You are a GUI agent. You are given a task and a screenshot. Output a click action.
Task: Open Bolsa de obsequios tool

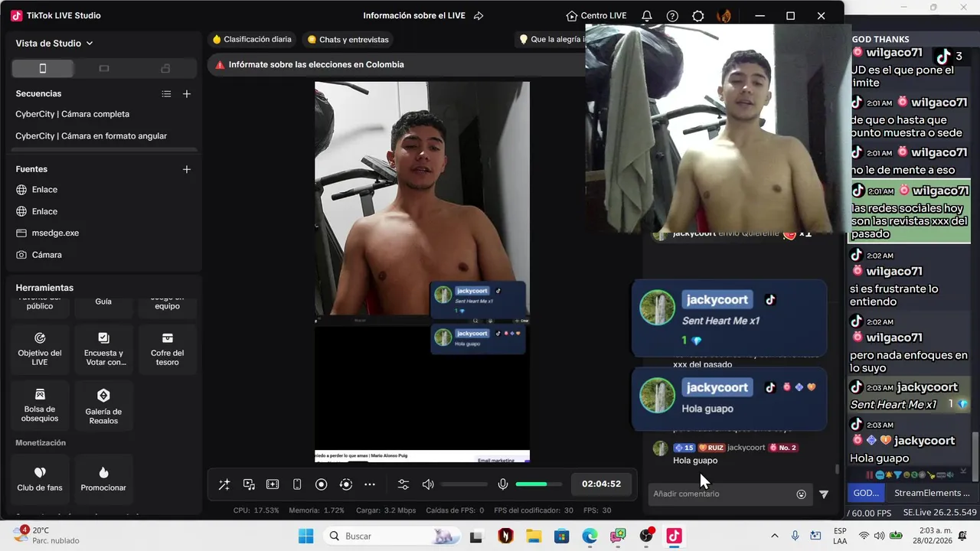[x=40, y=406]
